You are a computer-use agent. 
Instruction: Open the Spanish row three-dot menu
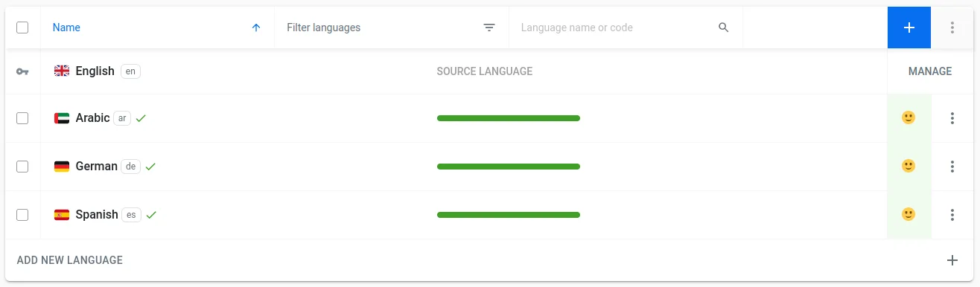[x=952, y=215]
